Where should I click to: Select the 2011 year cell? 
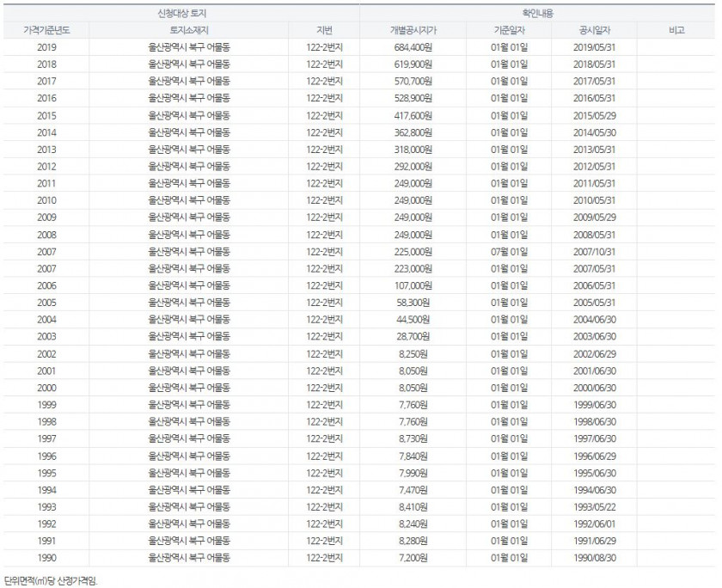(x=46, y=184)
